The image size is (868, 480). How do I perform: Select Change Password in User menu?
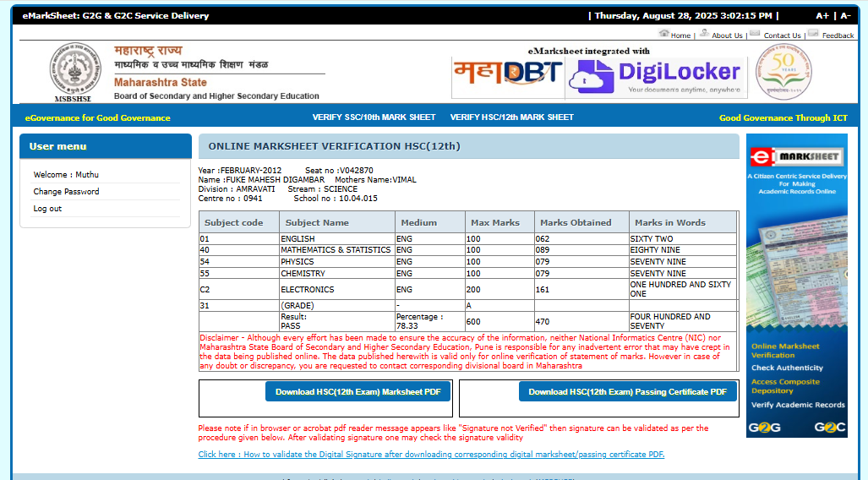pyautogui.click(x=66, y=192)
